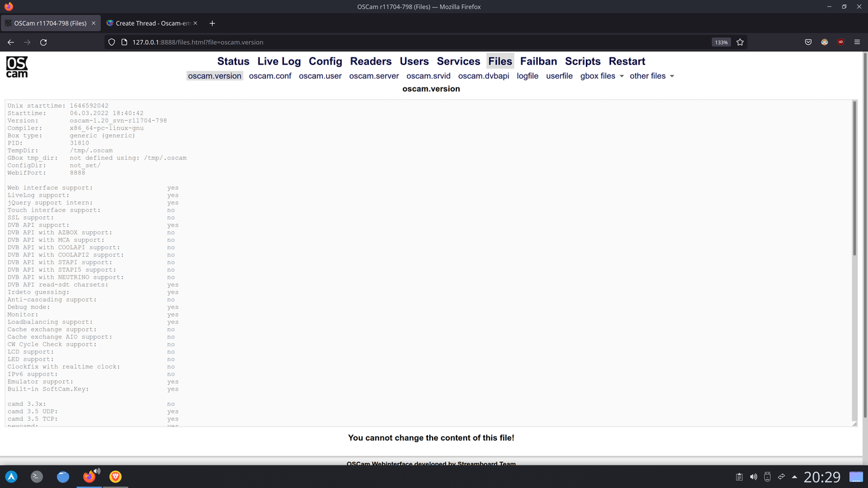868x488 pixels.
Task: Reload the current page
Action: (x=43, y=41)
